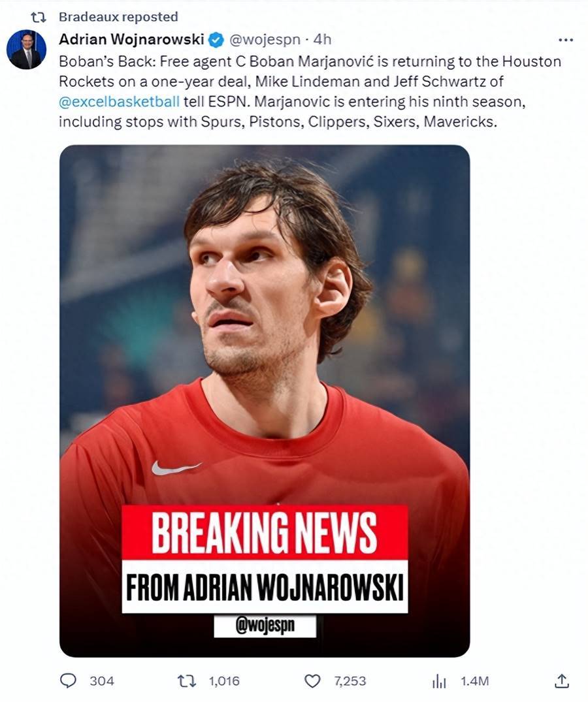Open the Bradeaux reposted label
588x702 pixels.
(x=118, y=16)
